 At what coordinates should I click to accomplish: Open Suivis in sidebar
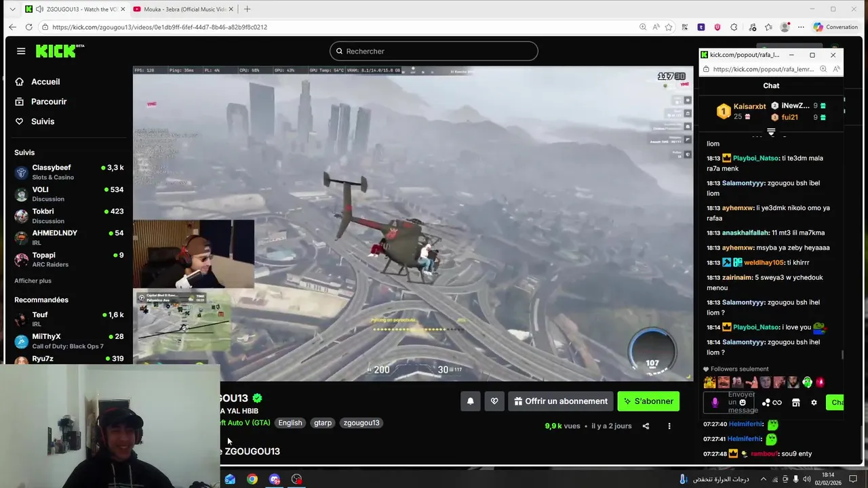(43, 121)
